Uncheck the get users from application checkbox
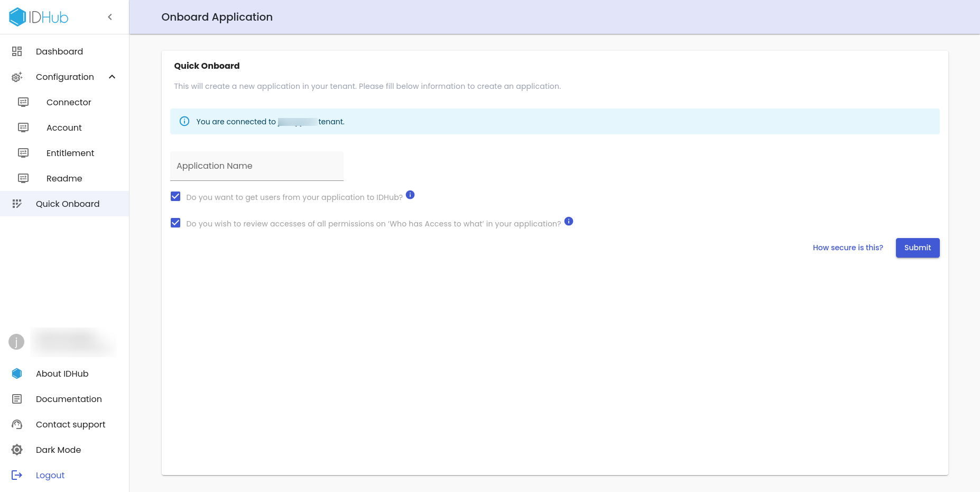Image resolution: width=980 pixels, height=492 pixels. (x=175, y=196)
